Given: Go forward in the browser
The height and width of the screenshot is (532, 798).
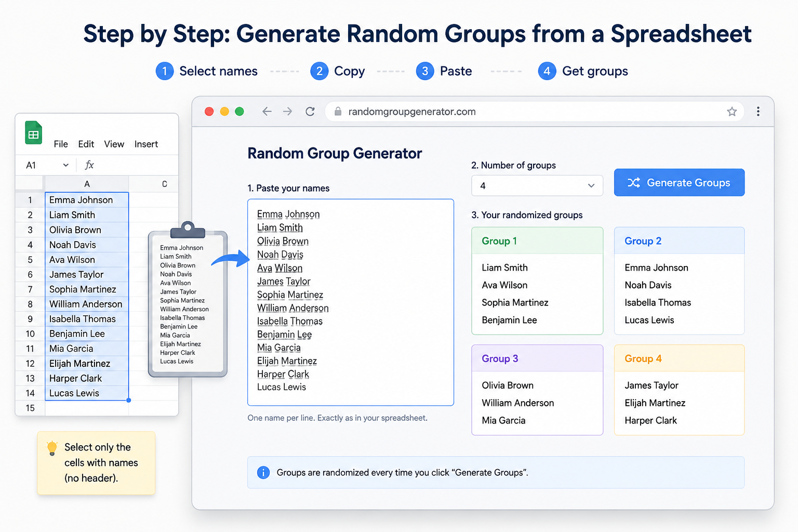Looking at the screenshot, I should [287, 111].
